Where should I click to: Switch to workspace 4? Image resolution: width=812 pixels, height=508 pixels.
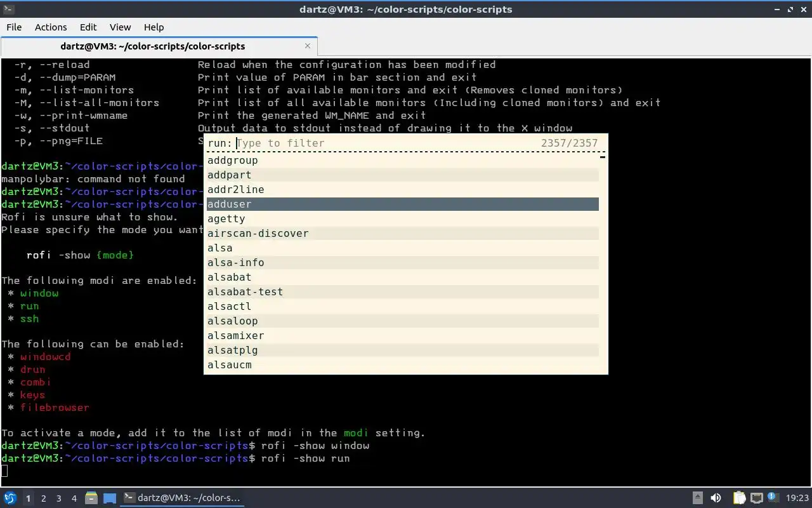74,498
